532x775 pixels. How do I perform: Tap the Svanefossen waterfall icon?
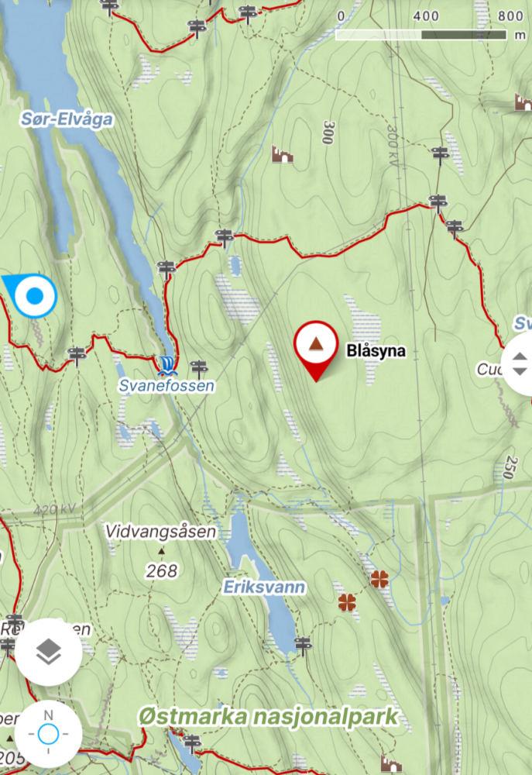(167, 366)
